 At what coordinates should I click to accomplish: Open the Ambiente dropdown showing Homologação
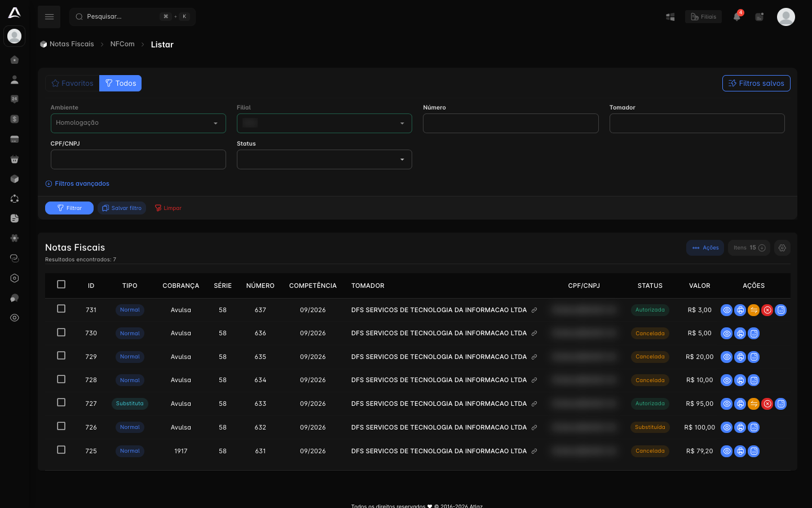[138, 123]
